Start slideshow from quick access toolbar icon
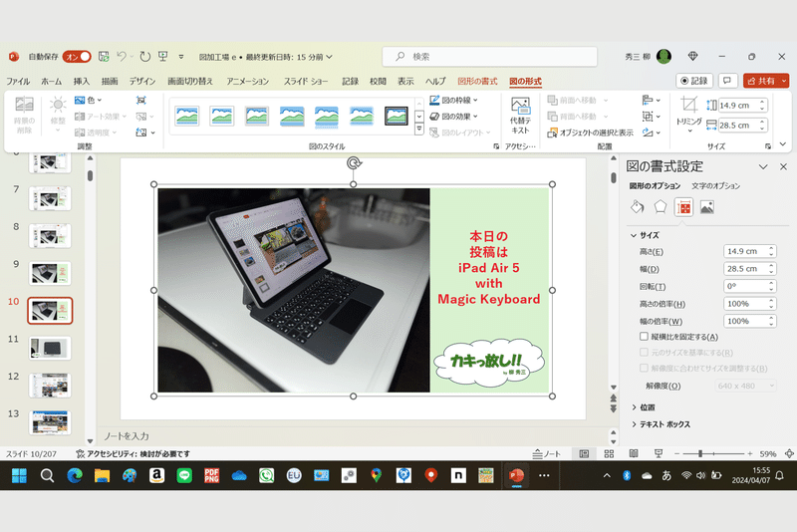797x532 pixels. click(163, 57)
